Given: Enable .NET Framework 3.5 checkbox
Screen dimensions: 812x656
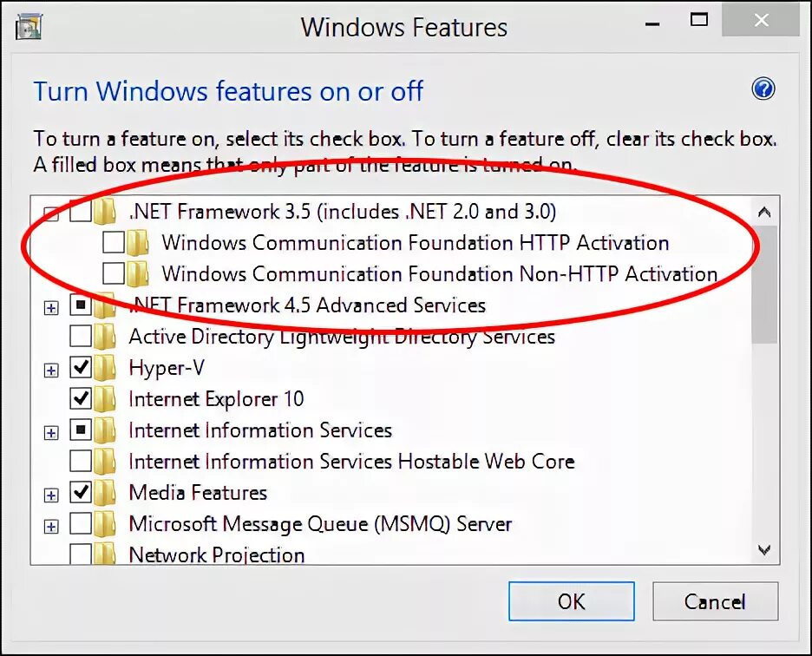Looking at the screenshot, I should click(81, 211).
